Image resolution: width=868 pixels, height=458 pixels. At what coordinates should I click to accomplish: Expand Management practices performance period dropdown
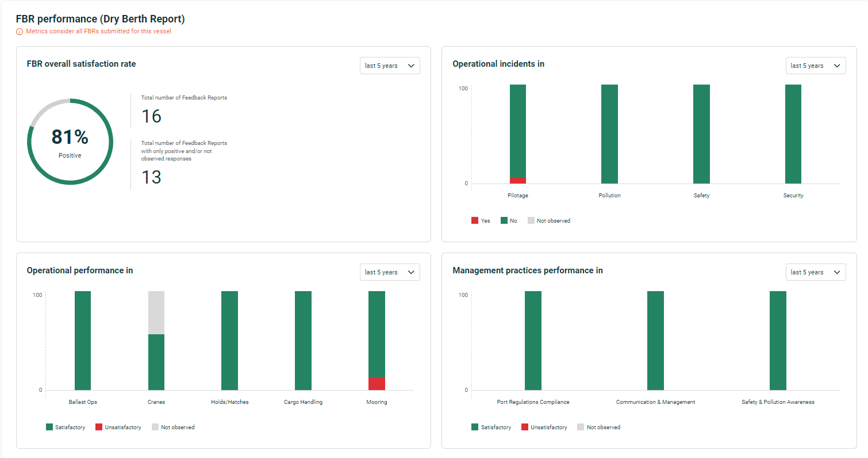(x=815, y=272)
